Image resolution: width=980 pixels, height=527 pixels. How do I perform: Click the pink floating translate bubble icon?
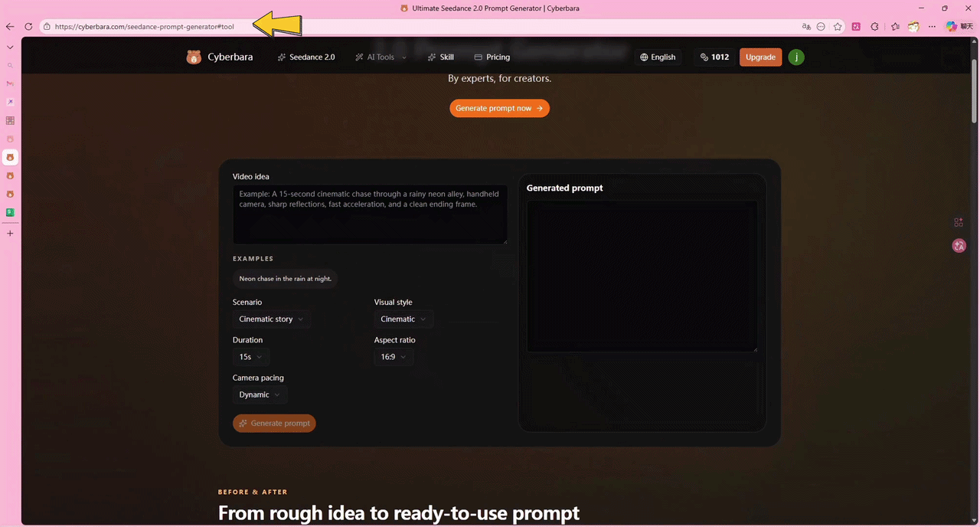(959, 246)
